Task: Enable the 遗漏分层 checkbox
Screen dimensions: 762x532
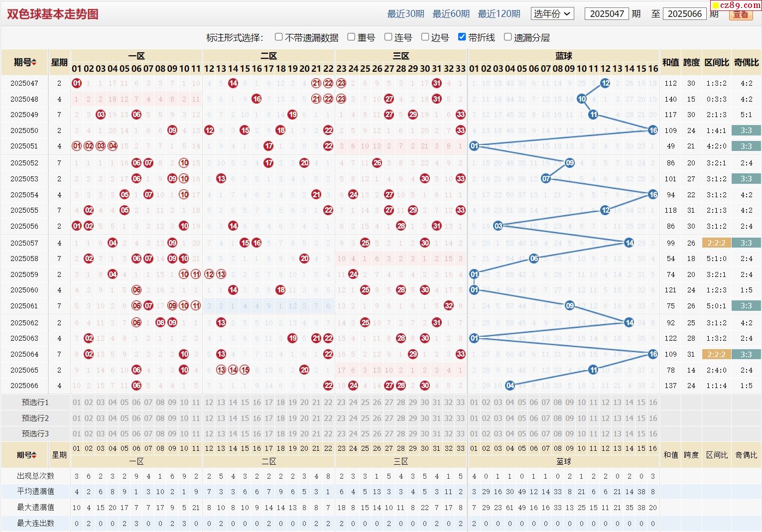Action: tap(508, 37)
